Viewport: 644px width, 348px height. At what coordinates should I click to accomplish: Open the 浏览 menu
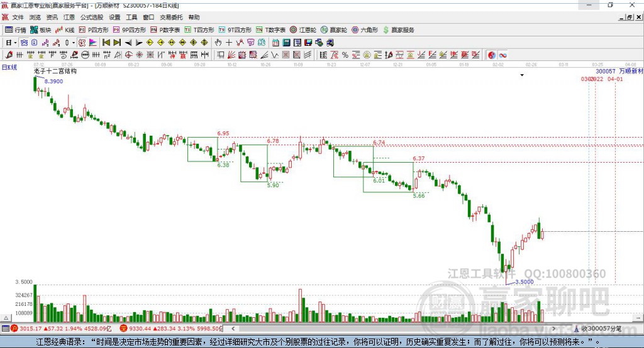pos(35,17)
